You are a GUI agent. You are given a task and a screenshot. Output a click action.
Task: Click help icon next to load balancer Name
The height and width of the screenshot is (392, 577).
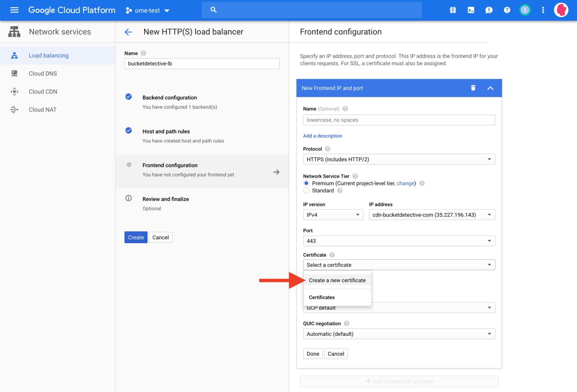tap(144, 53)
